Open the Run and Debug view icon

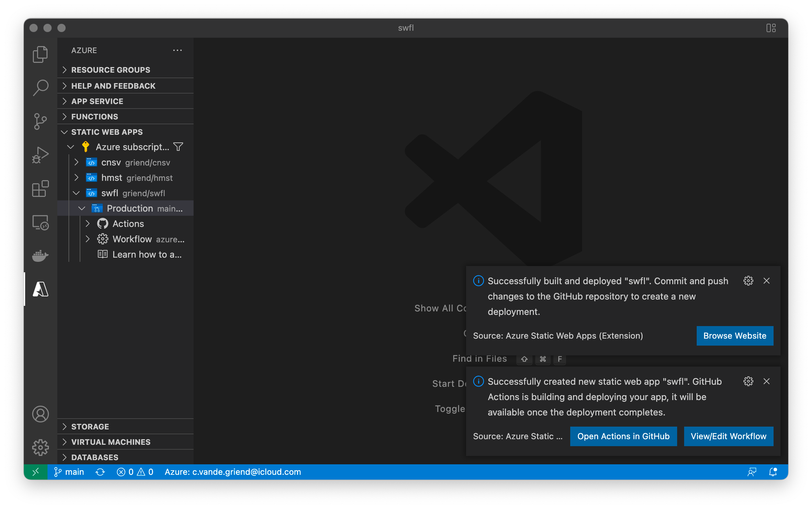(40, 155)
